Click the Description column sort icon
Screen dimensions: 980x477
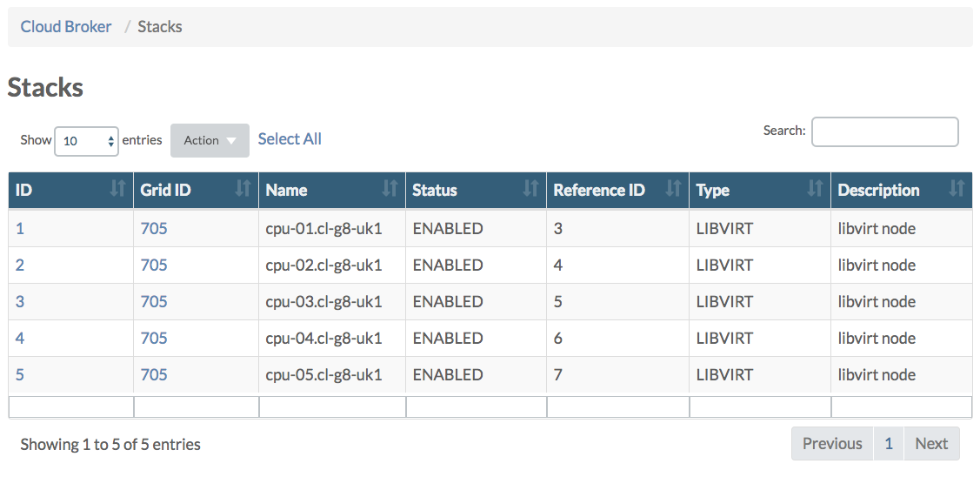tap(957, 189)
